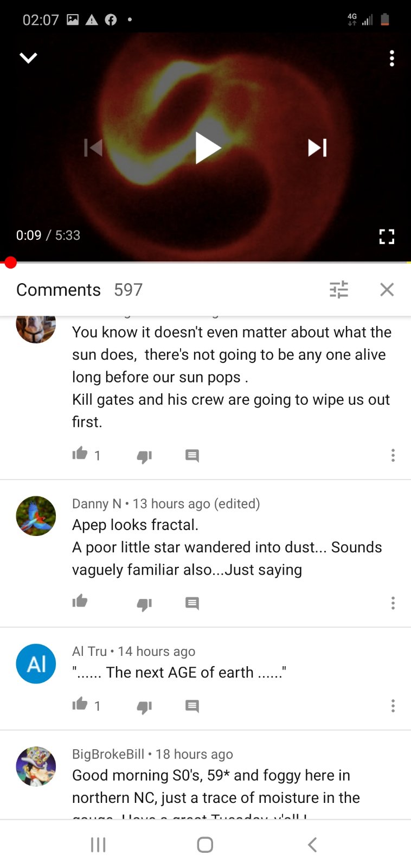Viewport: 411px width, 868px height.
Task: Open the video player's three-dot options menu
Action: coord(392,58)
